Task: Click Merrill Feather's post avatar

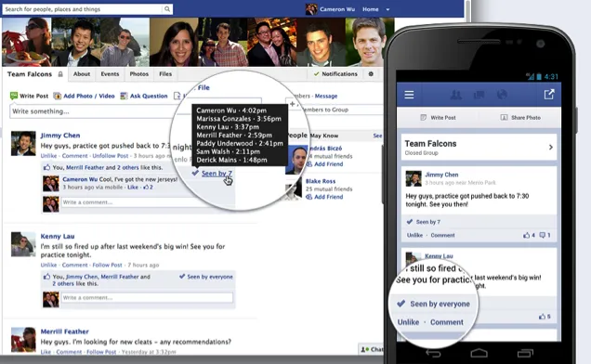Action: point(23,340)
